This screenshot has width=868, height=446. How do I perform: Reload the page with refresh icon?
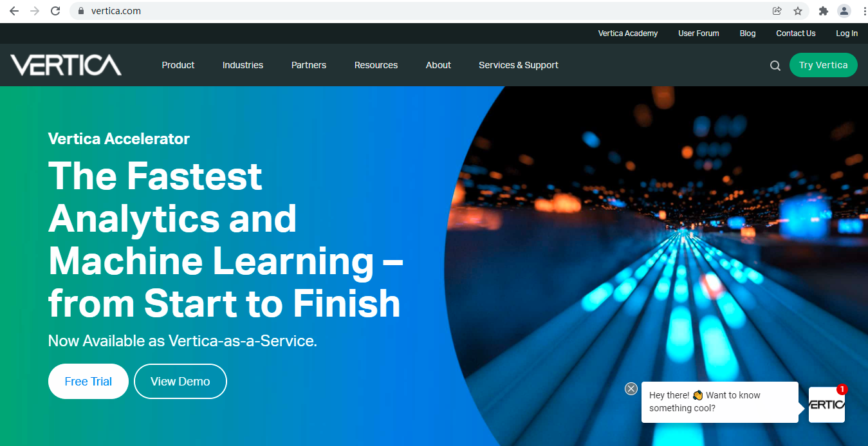[55, 11]
